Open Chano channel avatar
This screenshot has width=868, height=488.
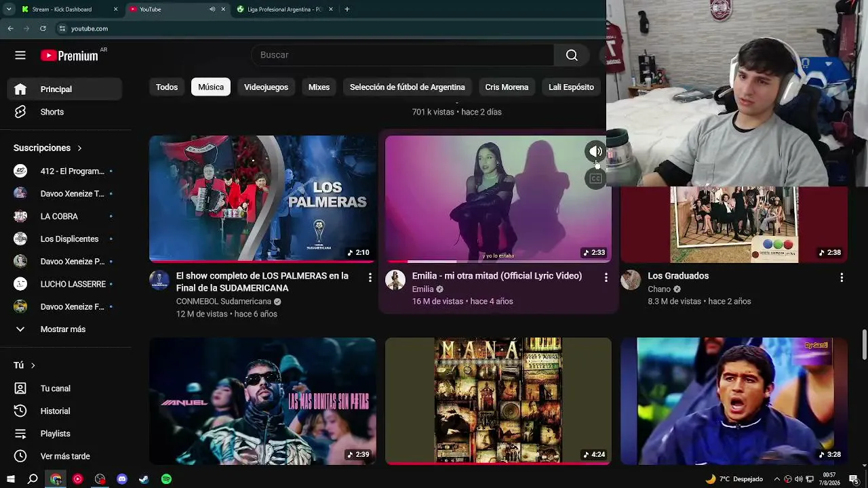point(631,280)
